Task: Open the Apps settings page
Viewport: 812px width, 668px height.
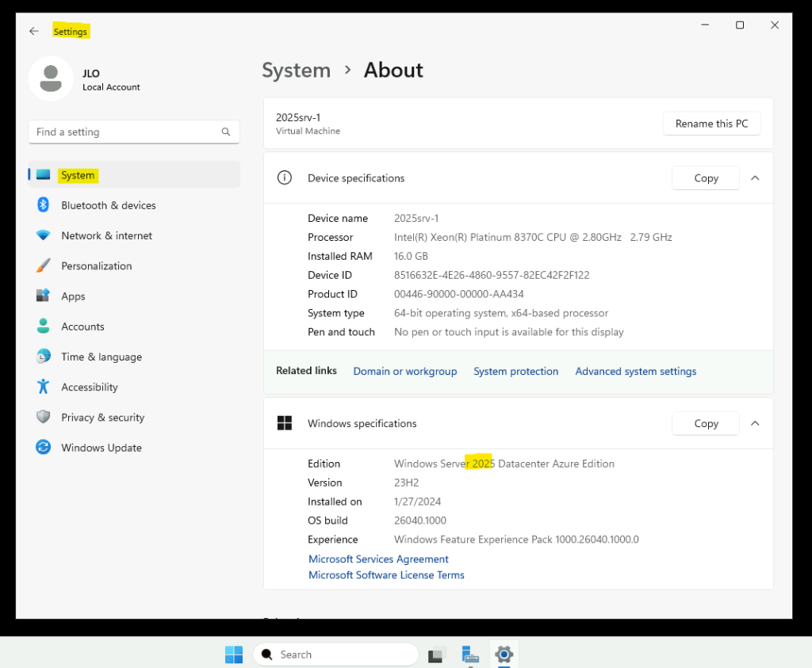Action: point(134,296)
